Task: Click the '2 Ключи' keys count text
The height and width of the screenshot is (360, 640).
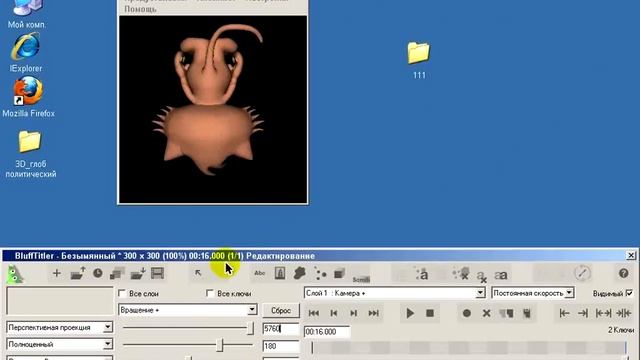Action: (620, 330)
